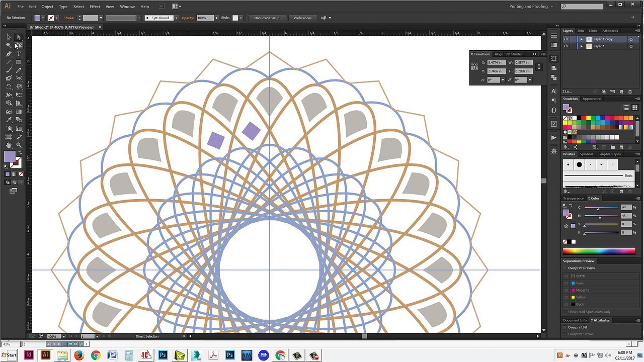
Task: Toggle Cyan separation visibility eye
Action: (567, 283)
